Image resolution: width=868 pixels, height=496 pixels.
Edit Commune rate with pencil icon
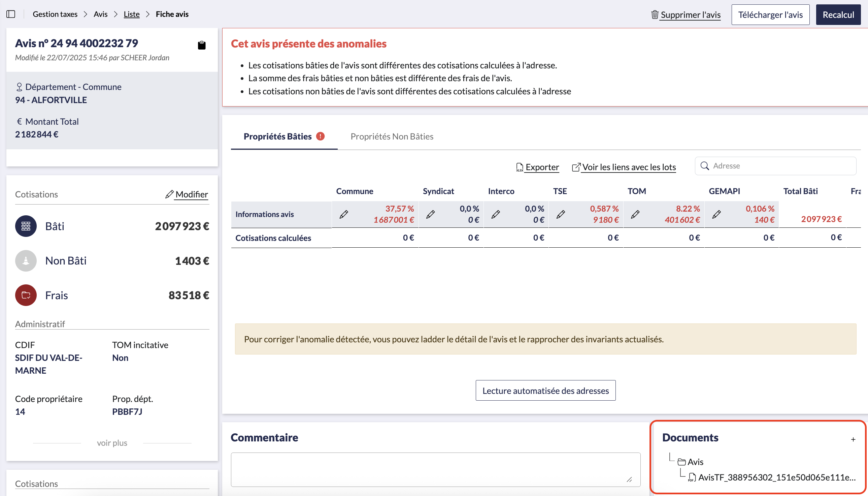pos(343,214)
